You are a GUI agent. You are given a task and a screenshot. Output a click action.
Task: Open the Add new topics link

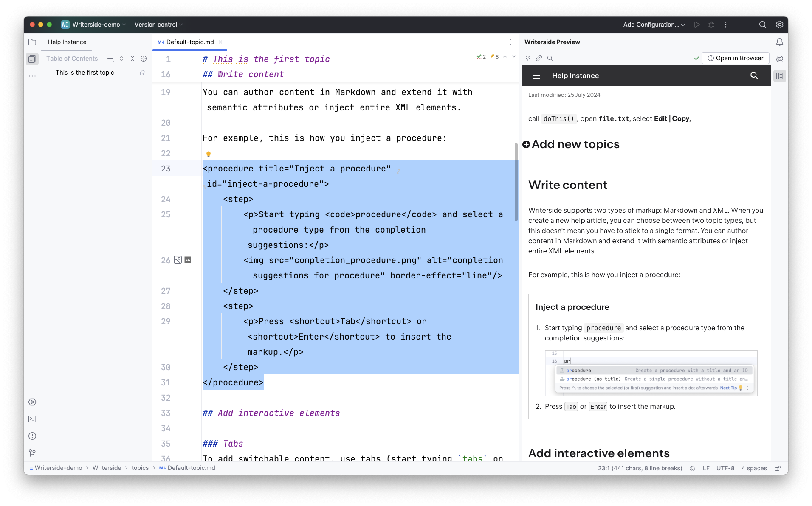[571, 144]
